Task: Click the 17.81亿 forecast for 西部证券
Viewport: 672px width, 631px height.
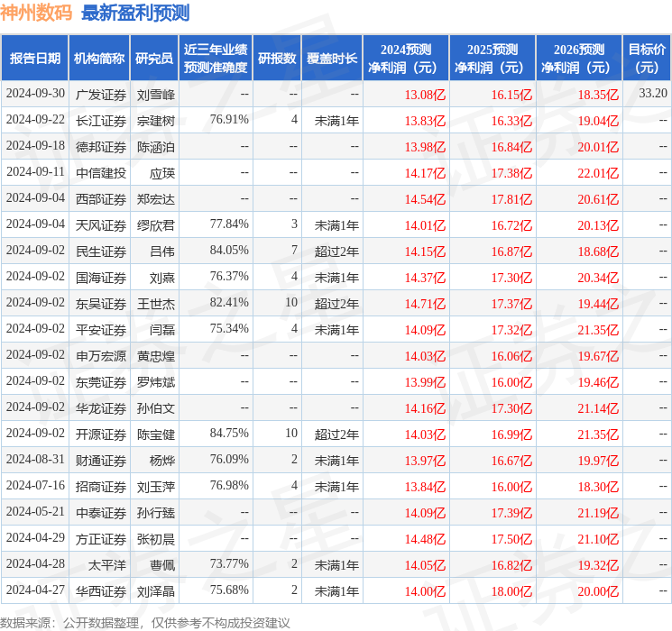Action: tap(511, 199)
